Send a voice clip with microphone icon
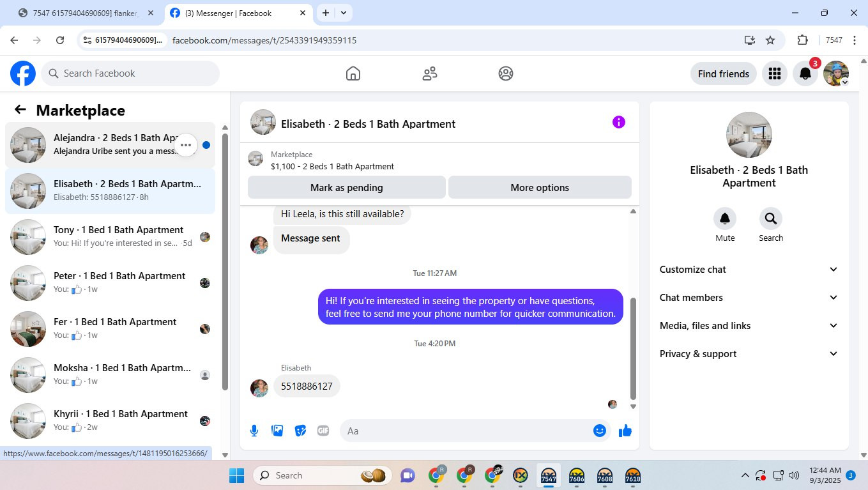Image resolution: width=868 pixels, height=490 pixels. pyautogui.click(x=254, y=431)
